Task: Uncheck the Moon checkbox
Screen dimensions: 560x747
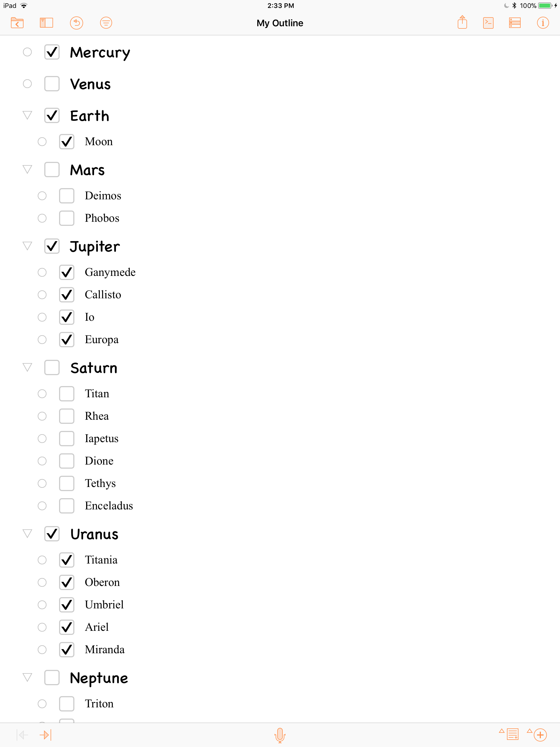Action: (66, 141)
